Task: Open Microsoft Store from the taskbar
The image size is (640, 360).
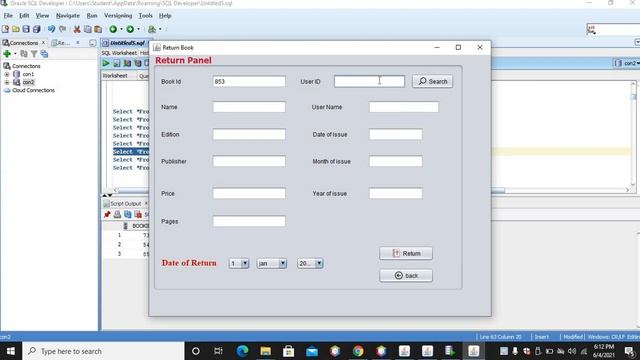Action: tap(289, 351)
